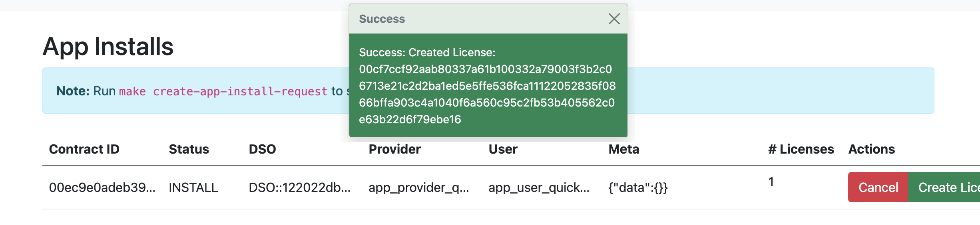This screenshot has width=980, height=225.
Task: Select the Contract ID column header
Action: [84, 149]
